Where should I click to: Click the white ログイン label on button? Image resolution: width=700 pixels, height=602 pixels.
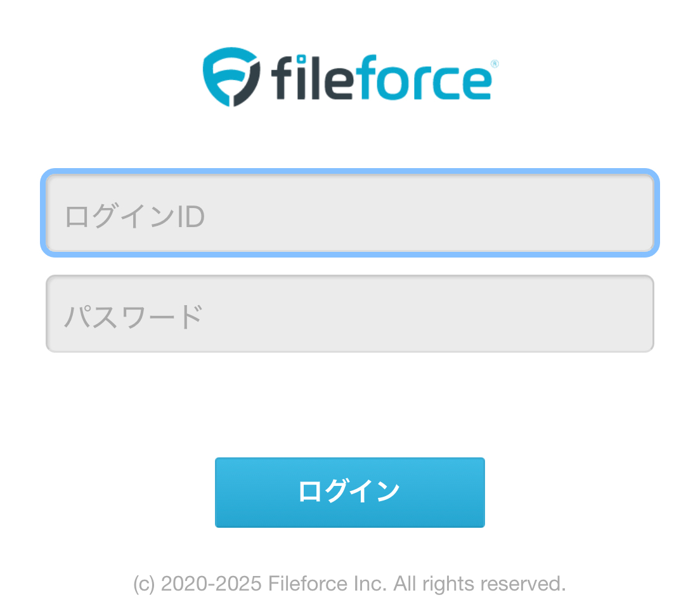tap(349, 492)
